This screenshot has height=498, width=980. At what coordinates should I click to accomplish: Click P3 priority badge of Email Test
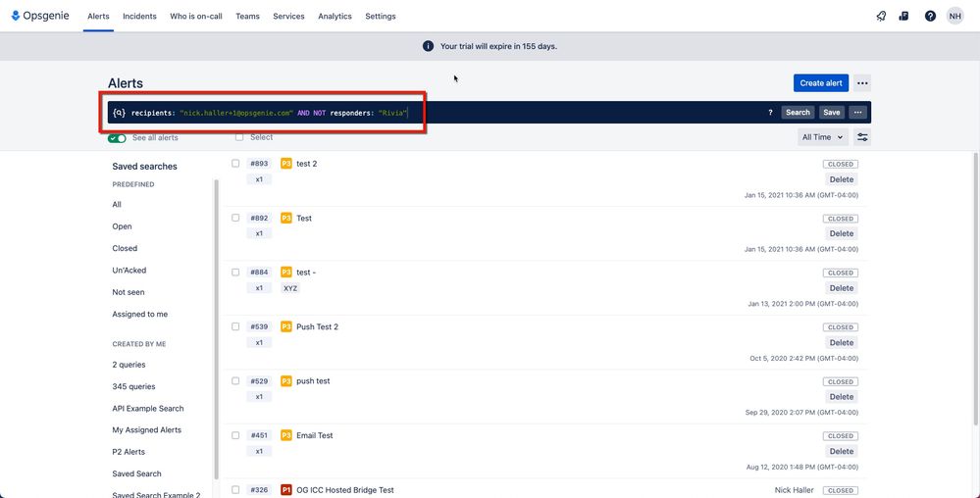pyautogui.click(x=286, y=435)
